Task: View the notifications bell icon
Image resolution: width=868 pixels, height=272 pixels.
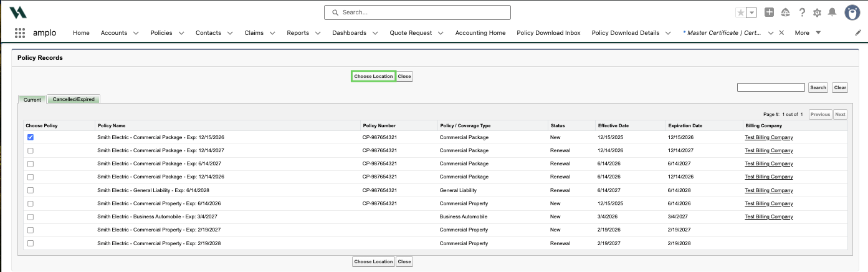Action: point(832,12)
